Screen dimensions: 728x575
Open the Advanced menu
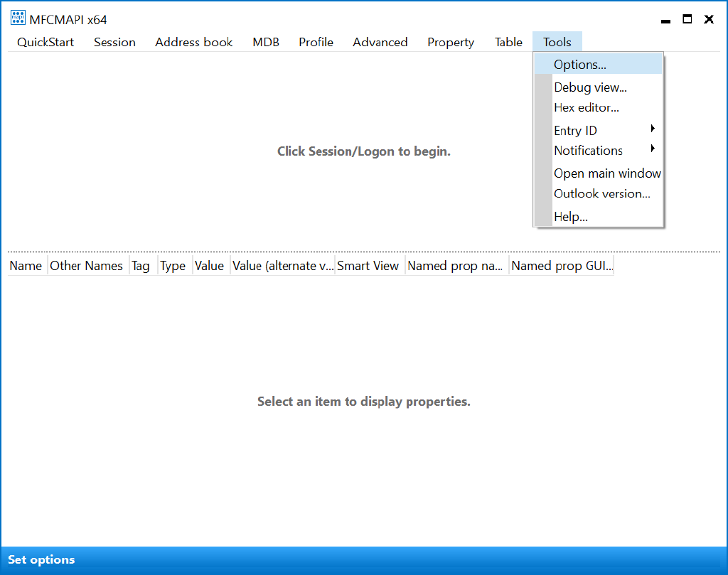(x=380, y=42)
